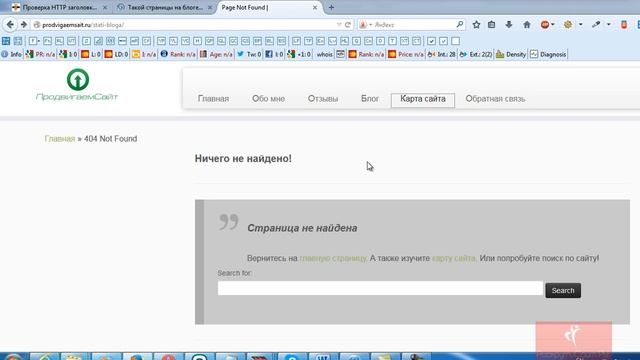Open the Главная menu item
This screenshot has height=360, width=640.
pos(213,99)
